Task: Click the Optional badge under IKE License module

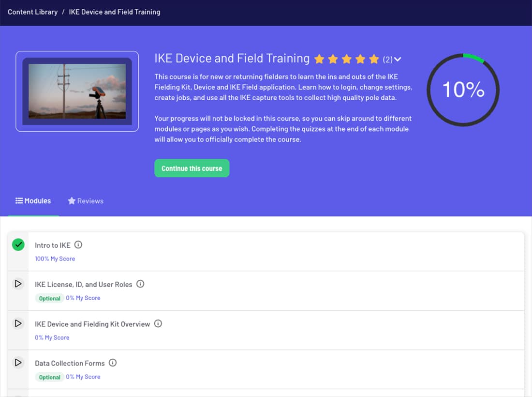Action: (49, 298)
